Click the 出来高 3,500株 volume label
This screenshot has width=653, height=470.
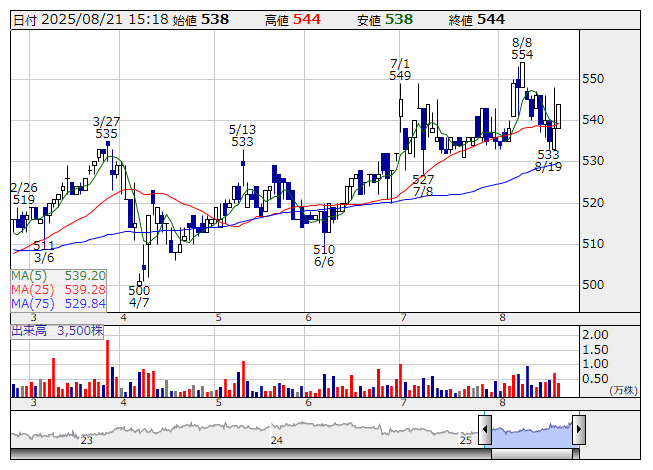[x=57, y=331]
